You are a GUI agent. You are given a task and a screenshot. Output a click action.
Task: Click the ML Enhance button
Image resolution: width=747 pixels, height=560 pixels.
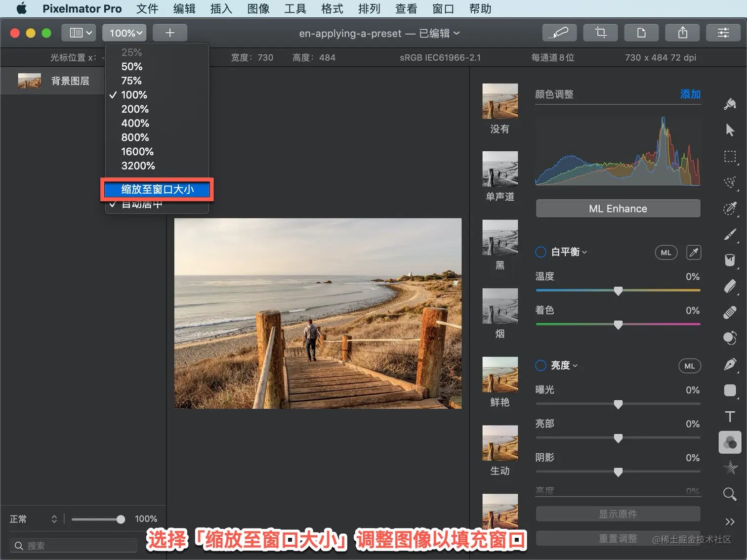coord(618,209)
